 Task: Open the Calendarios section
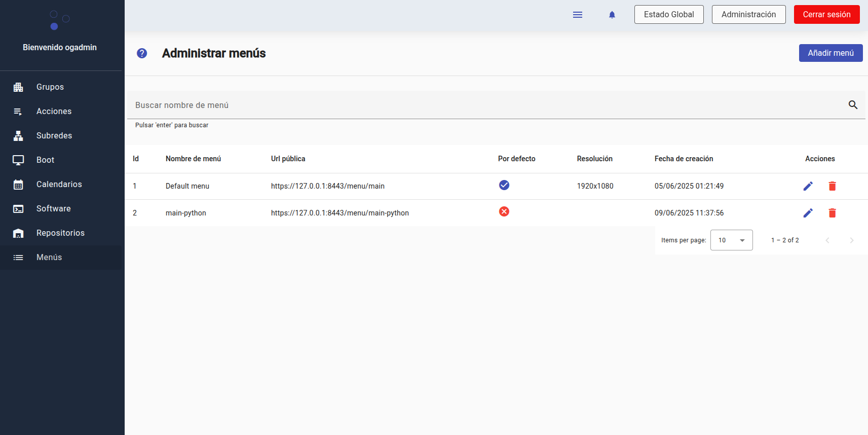coord(59,185)
